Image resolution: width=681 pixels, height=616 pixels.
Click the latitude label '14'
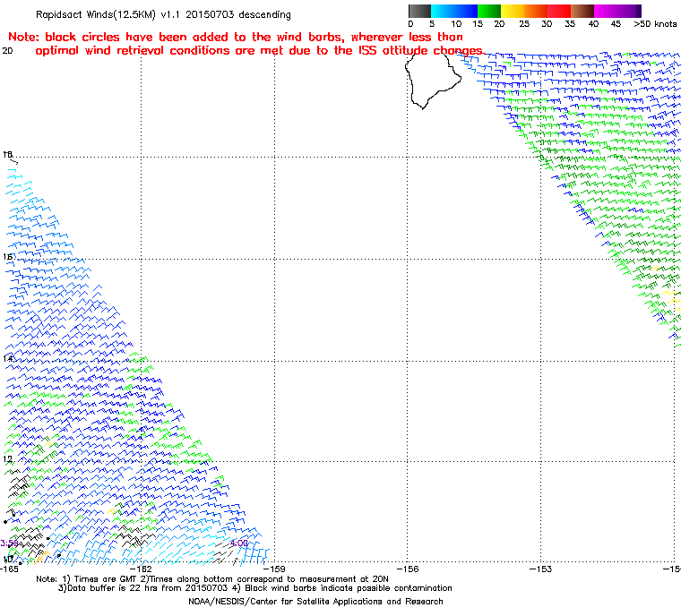8,358
